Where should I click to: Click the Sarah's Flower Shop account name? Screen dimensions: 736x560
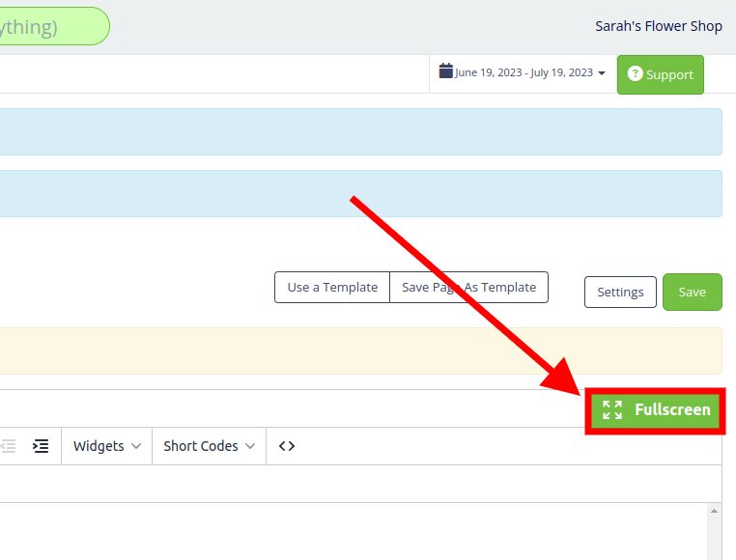(x=659, y=26)
